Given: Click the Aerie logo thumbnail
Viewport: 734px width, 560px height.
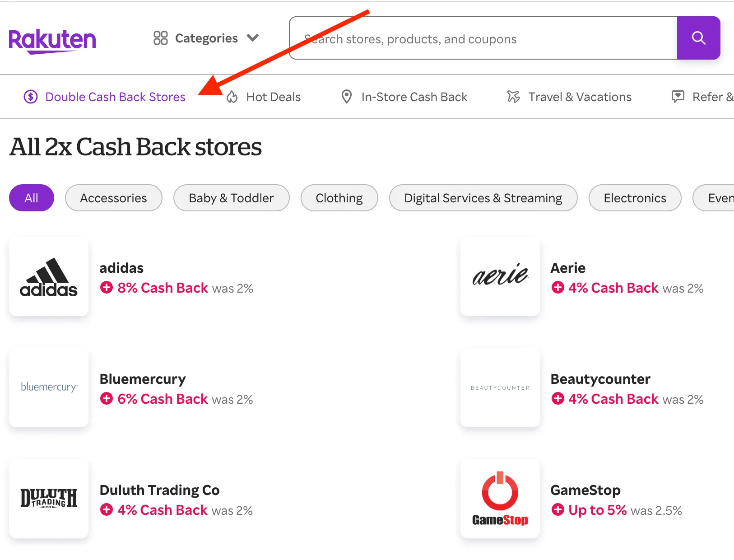Looking at the screenshot, I should pyautogui.click(x=500, y=276).
